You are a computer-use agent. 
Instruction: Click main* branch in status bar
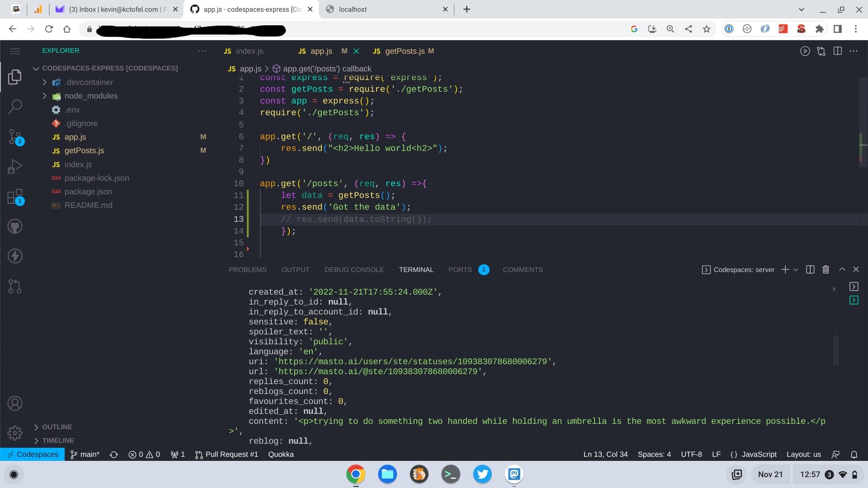coord(85,455)
